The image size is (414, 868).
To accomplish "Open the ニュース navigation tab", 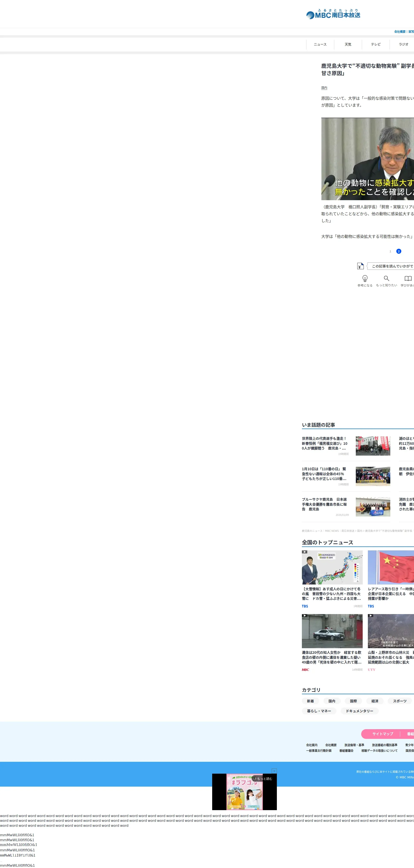I will coord(320,44).
